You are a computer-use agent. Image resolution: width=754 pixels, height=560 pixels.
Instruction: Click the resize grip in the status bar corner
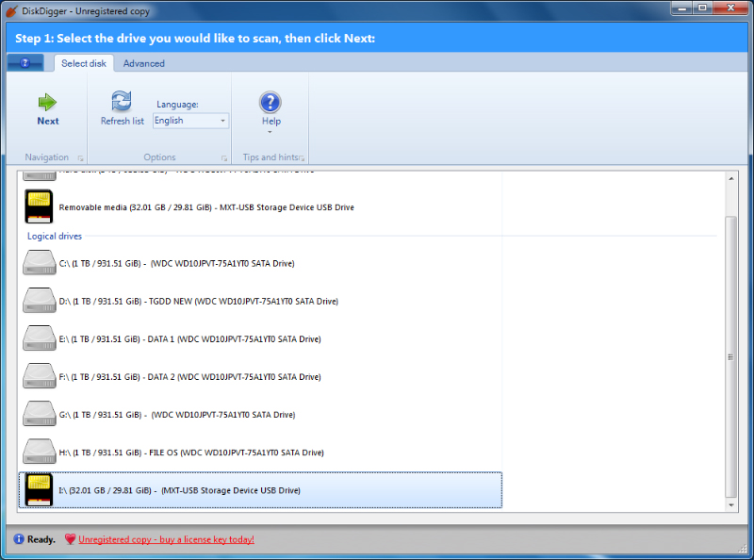pos(743,548)
